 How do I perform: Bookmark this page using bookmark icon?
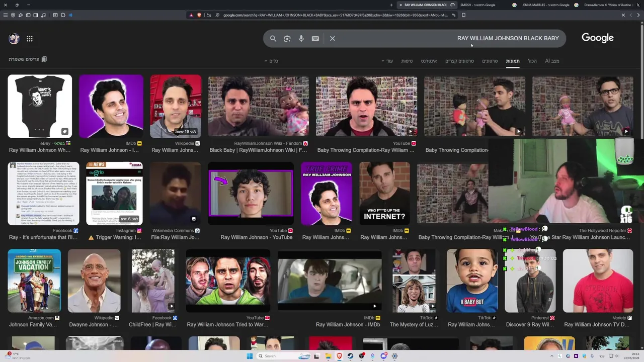point(463,15)
